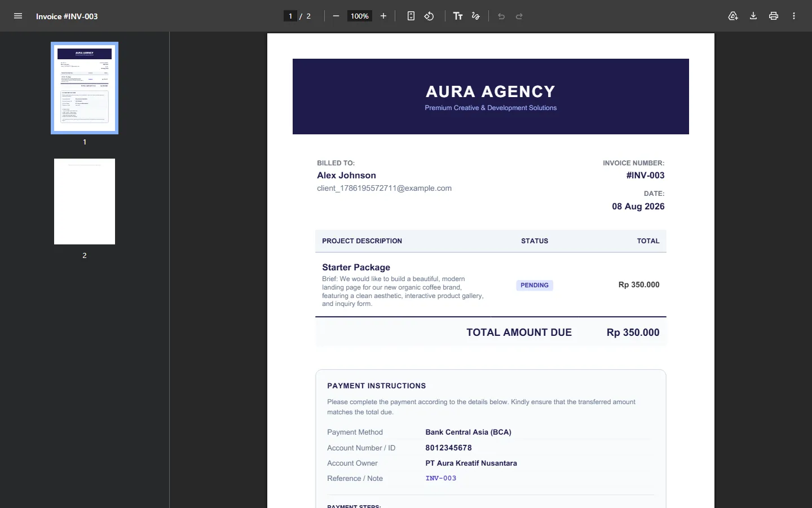Click the TOTAL column header
The image size is (812, 508).
(x=648, y=241)
